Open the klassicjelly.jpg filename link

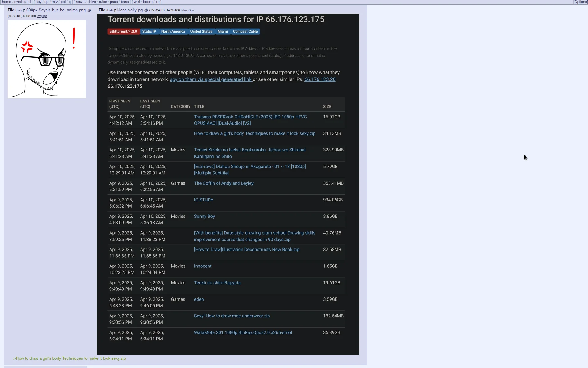[x=130, y=10]
